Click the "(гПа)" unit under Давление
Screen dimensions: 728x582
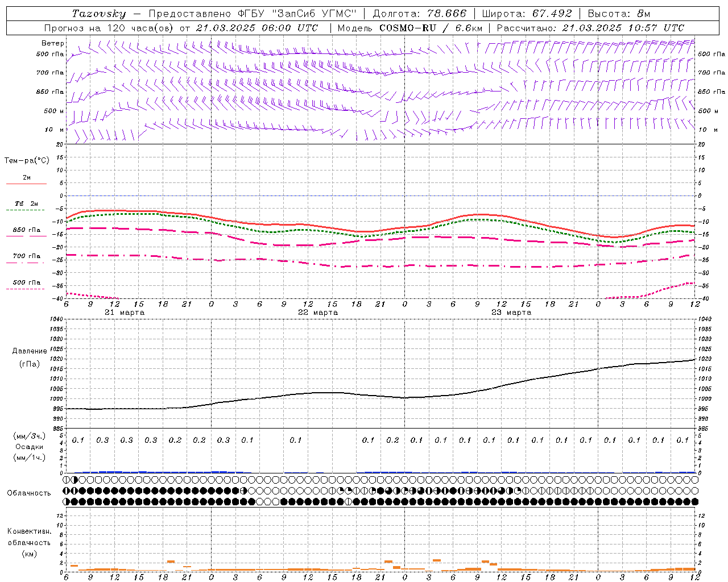(30, 364)
